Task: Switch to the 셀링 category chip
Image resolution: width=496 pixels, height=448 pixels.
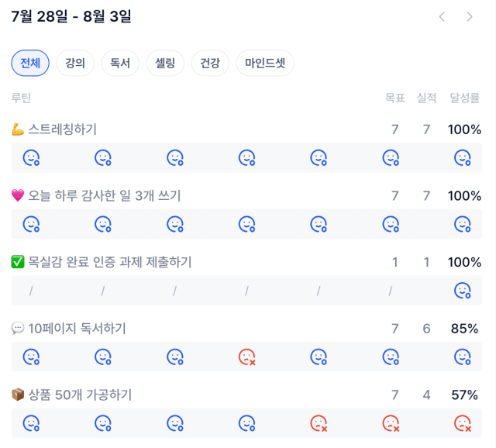Action: pyautogui.click(x=165, y=63)
